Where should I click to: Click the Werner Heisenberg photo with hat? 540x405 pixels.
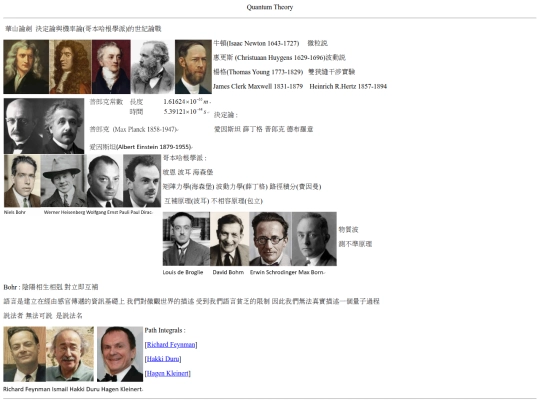point(64,181)
